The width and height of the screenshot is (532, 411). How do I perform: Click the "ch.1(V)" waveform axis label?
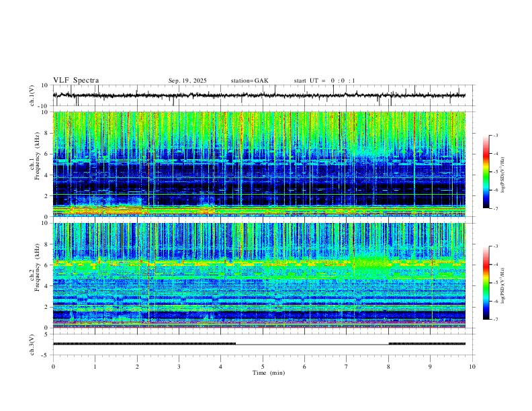pyautogui.click(x=32, y=95)
